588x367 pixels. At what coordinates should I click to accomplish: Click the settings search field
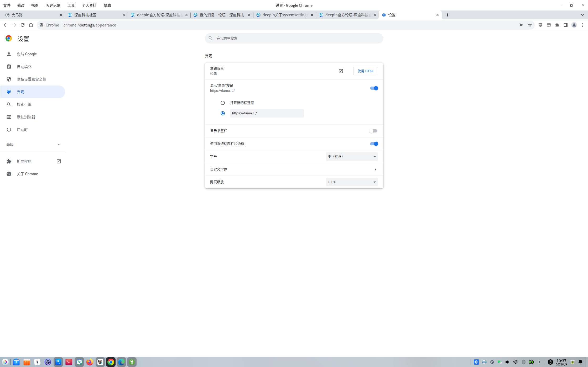294,38
